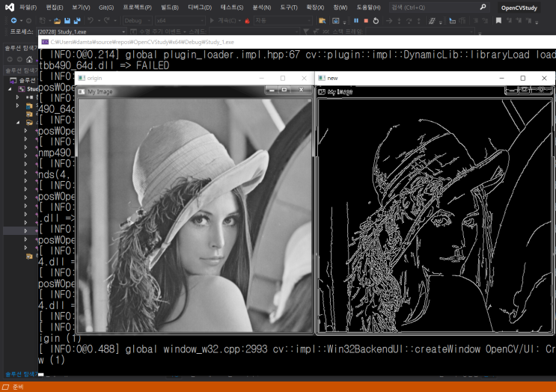This screenshot has width=556, height=392.
Task: Click the step over icon
Action: point(409,21)
